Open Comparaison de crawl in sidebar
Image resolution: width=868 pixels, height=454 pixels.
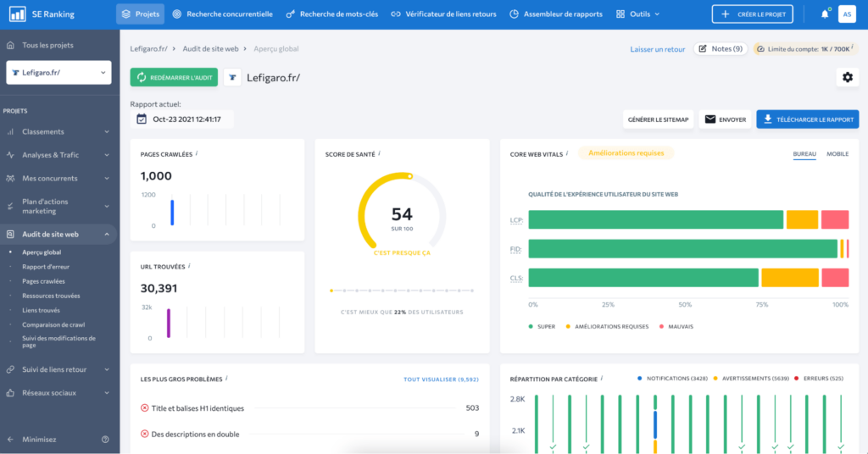click(x=53, y=324)
